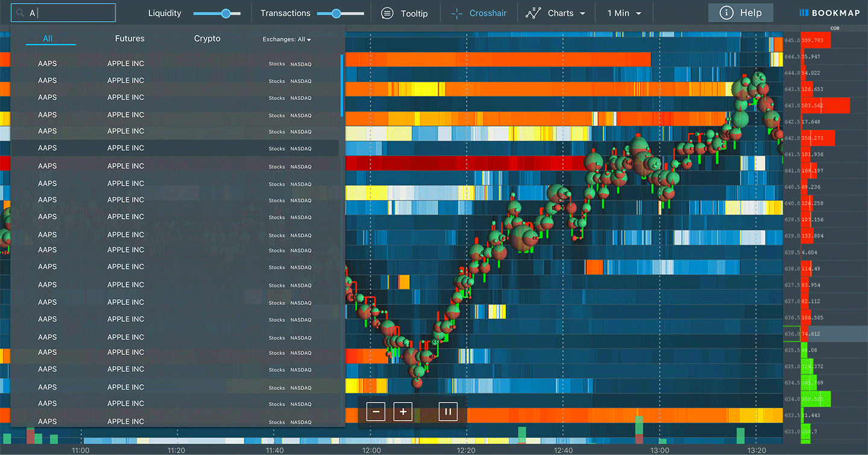Pause the chart with the pause button
The width and height of the screenshot is (868, 455).
coord(448,412)
